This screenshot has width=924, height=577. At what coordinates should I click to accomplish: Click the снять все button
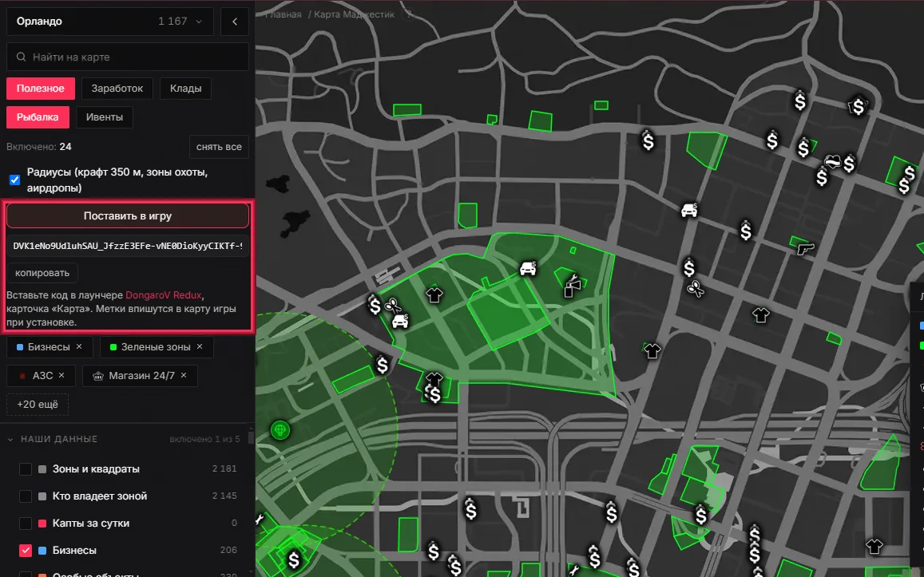click(219, 147)
